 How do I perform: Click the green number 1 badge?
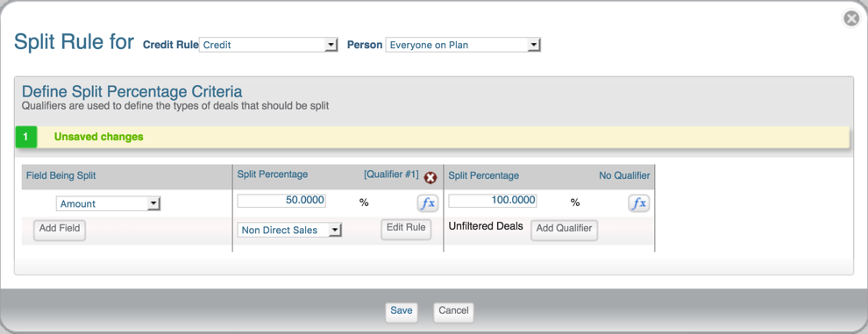tap(26, 137)
